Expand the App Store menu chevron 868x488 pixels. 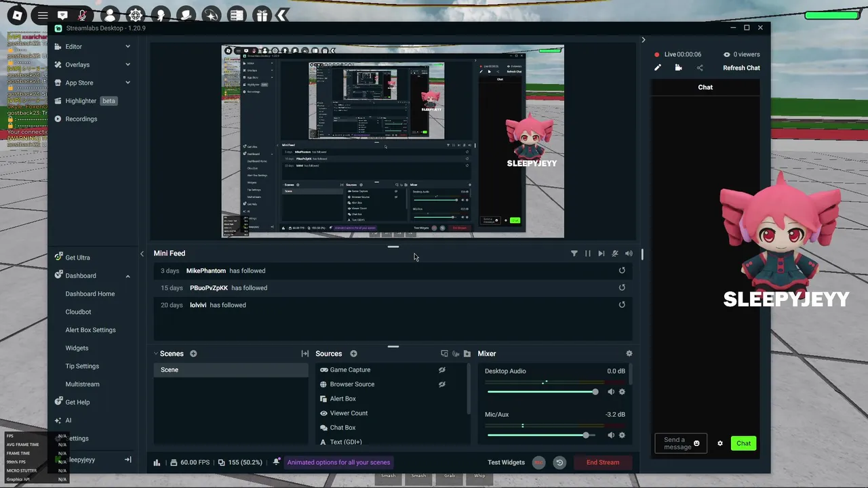pyautogui.click(x=127, y=83)
